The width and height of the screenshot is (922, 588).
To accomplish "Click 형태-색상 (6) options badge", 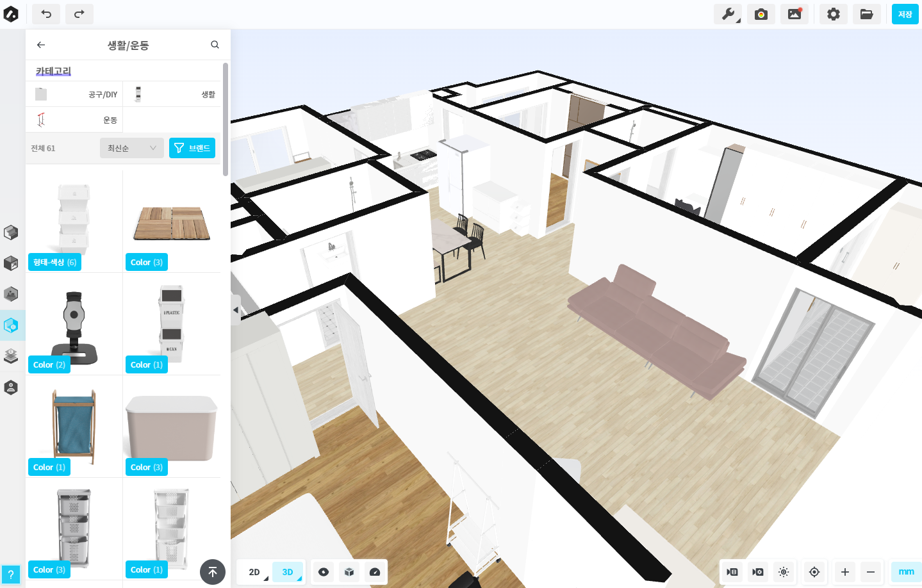I will pyautogui.click(x=54, y=262).
